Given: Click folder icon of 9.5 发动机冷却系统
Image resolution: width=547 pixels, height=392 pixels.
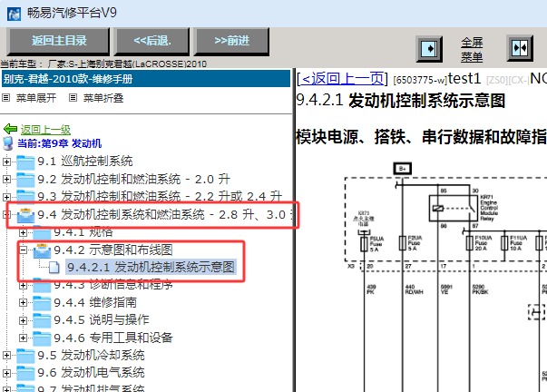Looking at the screenshot, I should pos(25,356).
